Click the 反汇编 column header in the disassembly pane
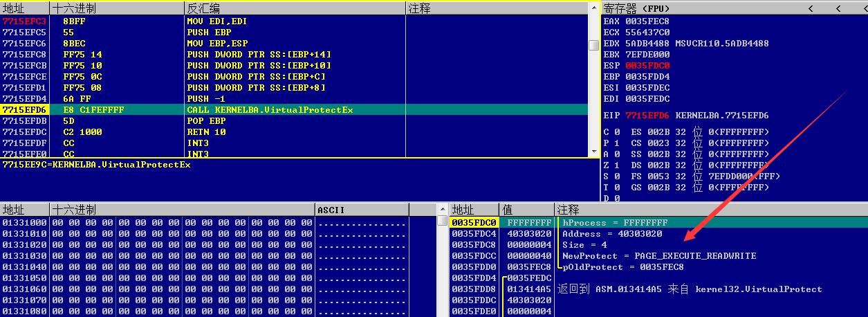 (295, 8)
